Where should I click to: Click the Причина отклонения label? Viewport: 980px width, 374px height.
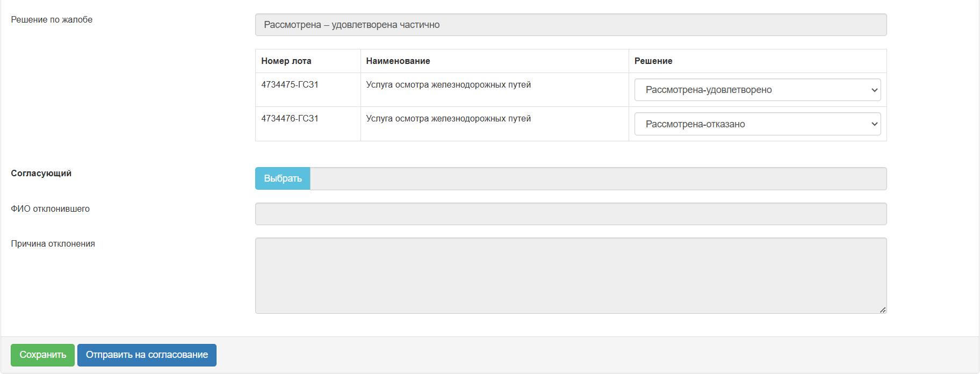pyautogui.click(x=53, y=243)
